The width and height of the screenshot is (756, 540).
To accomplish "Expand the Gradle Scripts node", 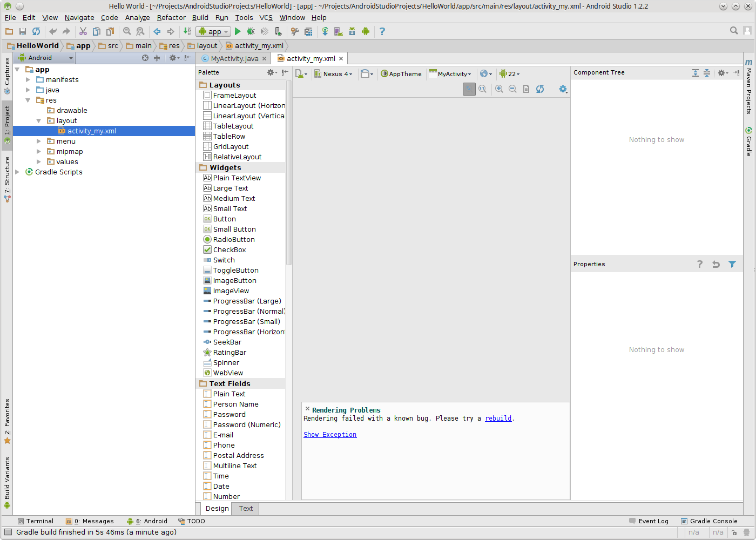I will (x=17, y=172).
